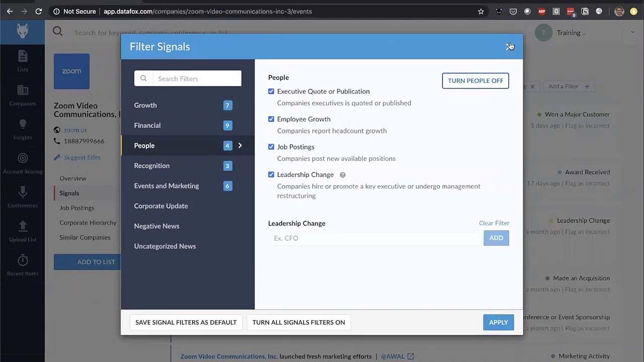
Task: Open the Similar Companies section
Action: click(85, 237)
